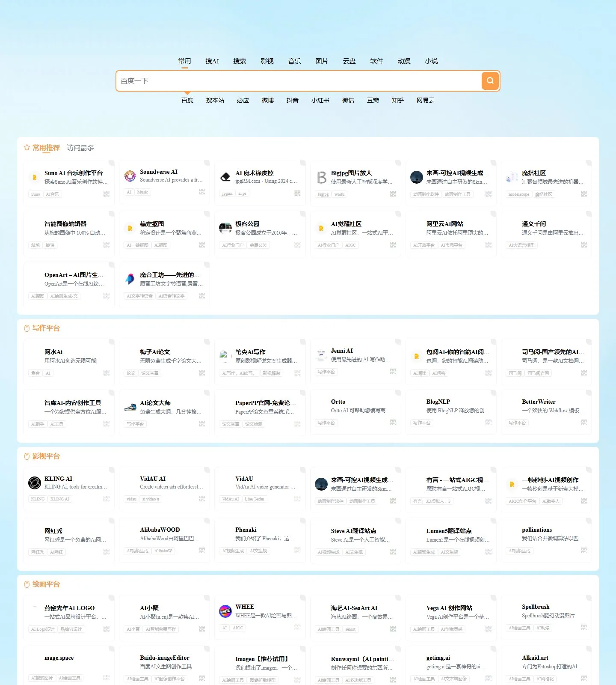Click the star icon beside 常用推荐

(27, 148)
